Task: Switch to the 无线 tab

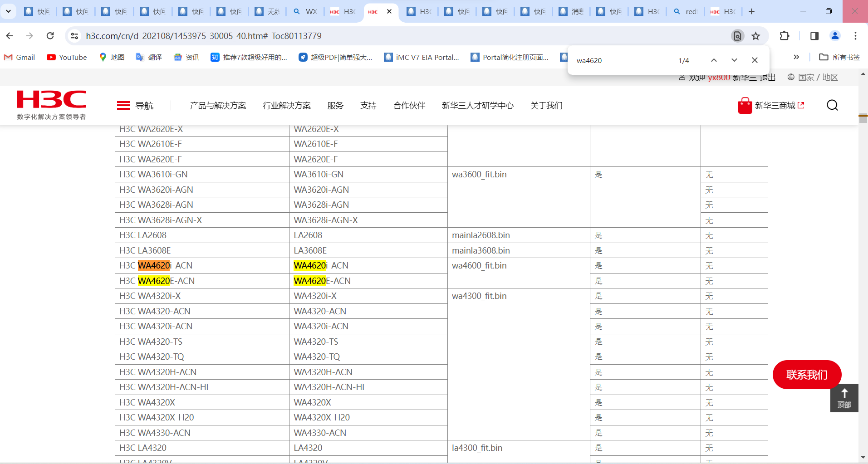Action: click(267, 11)
